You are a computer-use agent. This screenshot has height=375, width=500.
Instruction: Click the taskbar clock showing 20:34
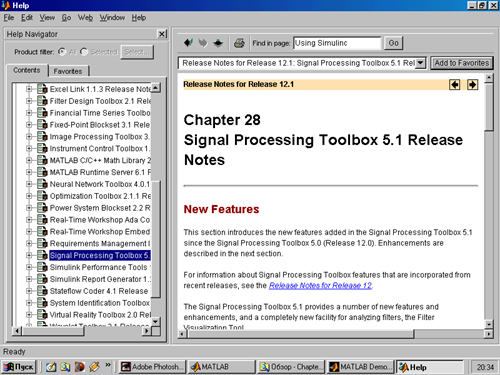pos(485,367)
